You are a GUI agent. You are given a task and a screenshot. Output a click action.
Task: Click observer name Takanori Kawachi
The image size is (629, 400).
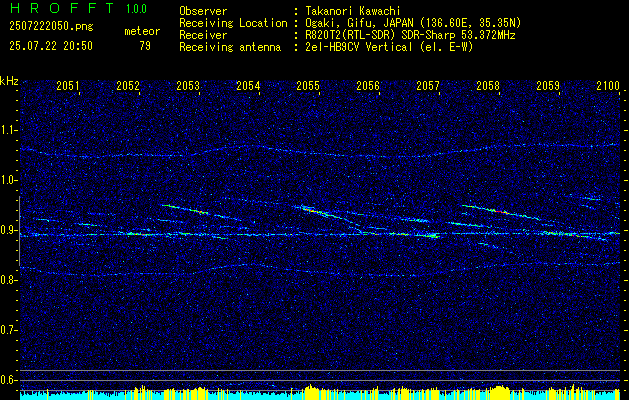pos(351,11)
